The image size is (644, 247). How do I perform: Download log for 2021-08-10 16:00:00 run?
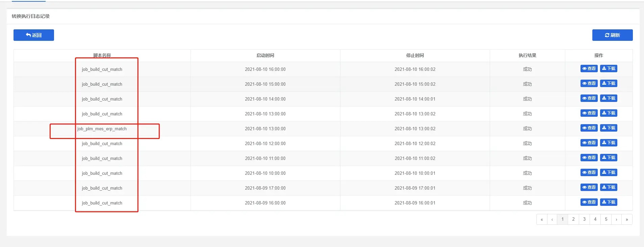pyautogui.click(x=609, y=68)
